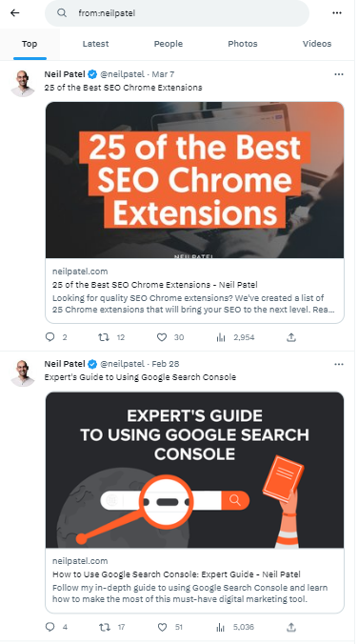This screenshot has width=358, height=644.
Task: Switch to the Latest tab
Action: [x=95, y=44]
